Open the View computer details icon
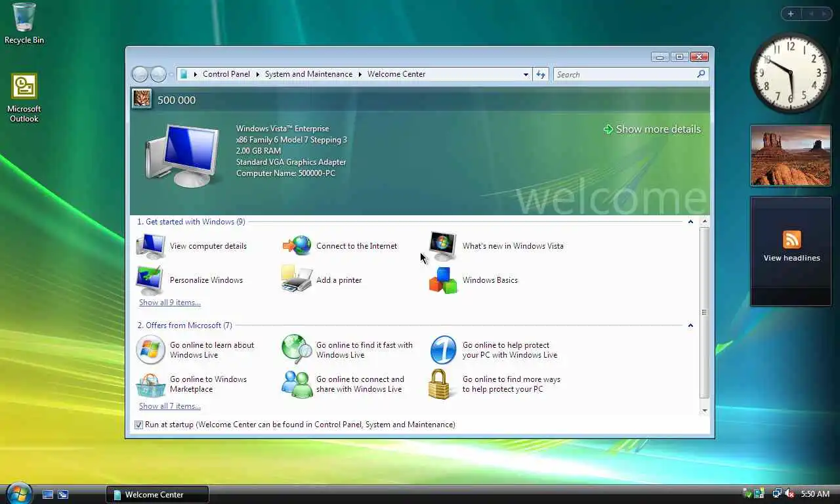Screen dimensions: 840x504 point(150,246)
